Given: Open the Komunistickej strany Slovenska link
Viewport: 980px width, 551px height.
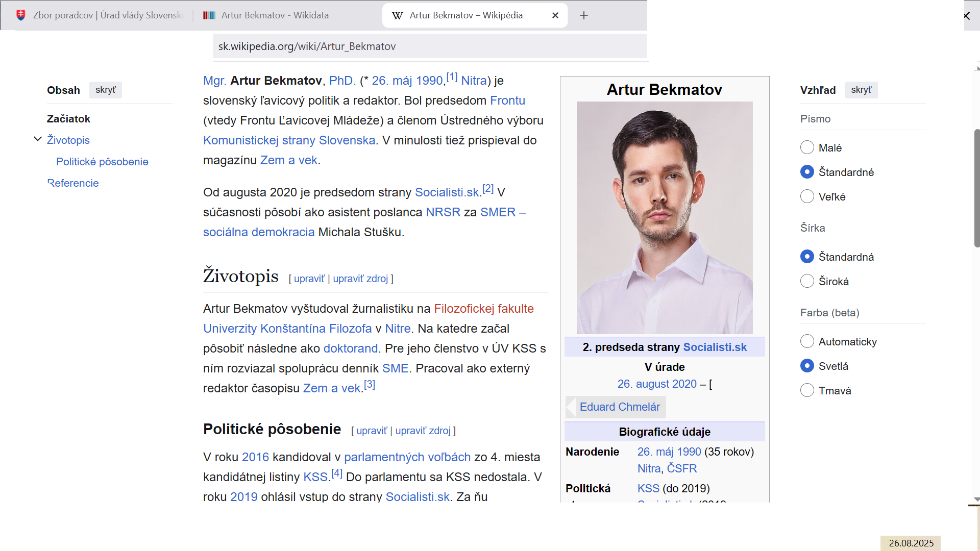Looking at the screenshot, I should point(289,140).
